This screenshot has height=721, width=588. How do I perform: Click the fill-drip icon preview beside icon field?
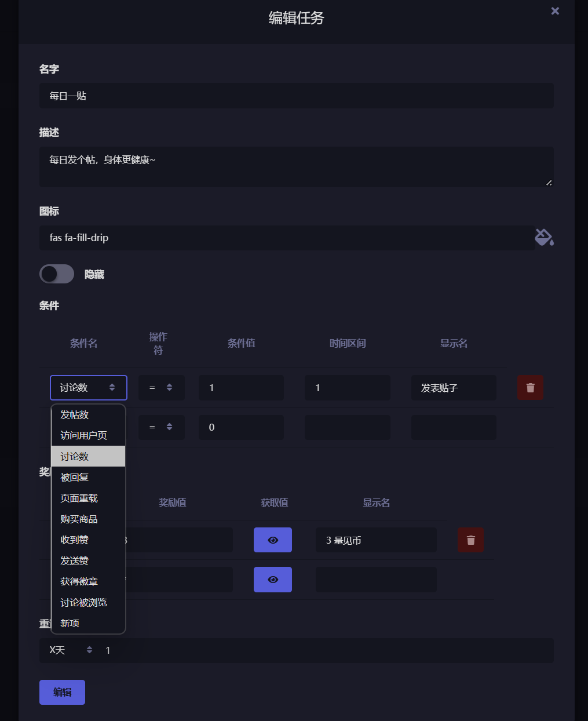pos(544,237)
